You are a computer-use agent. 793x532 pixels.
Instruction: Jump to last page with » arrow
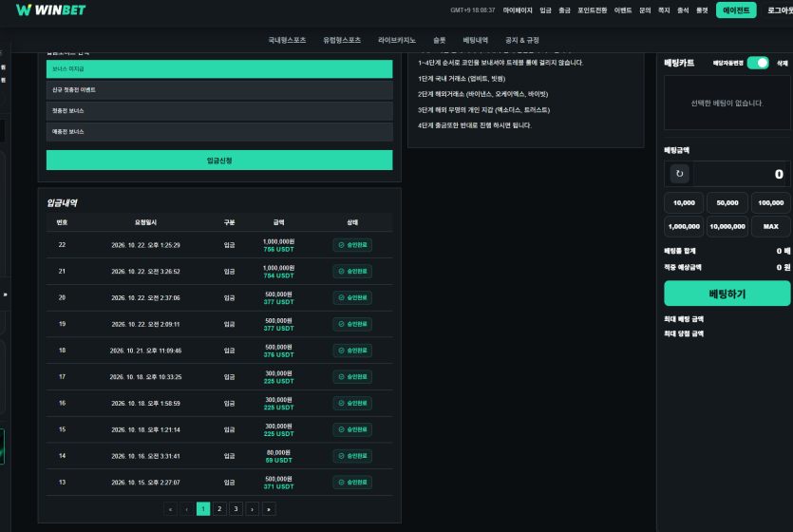[x=269, y=509]
